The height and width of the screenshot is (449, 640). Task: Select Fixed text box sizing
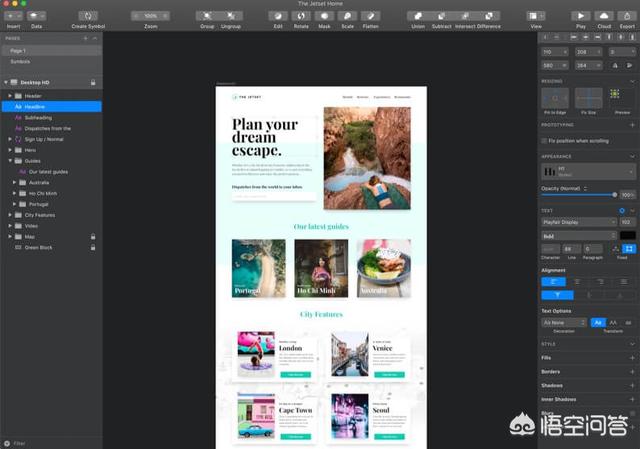[x=629, y=249]
